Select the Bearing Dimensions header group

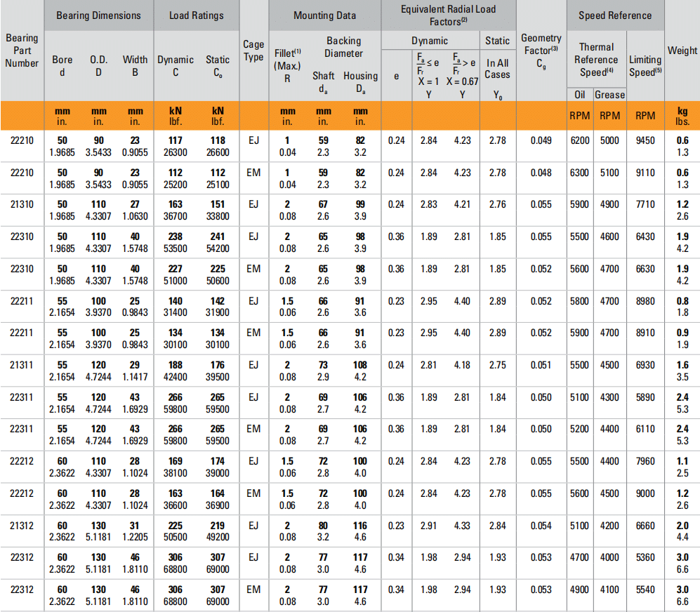[x=98, y=15]
